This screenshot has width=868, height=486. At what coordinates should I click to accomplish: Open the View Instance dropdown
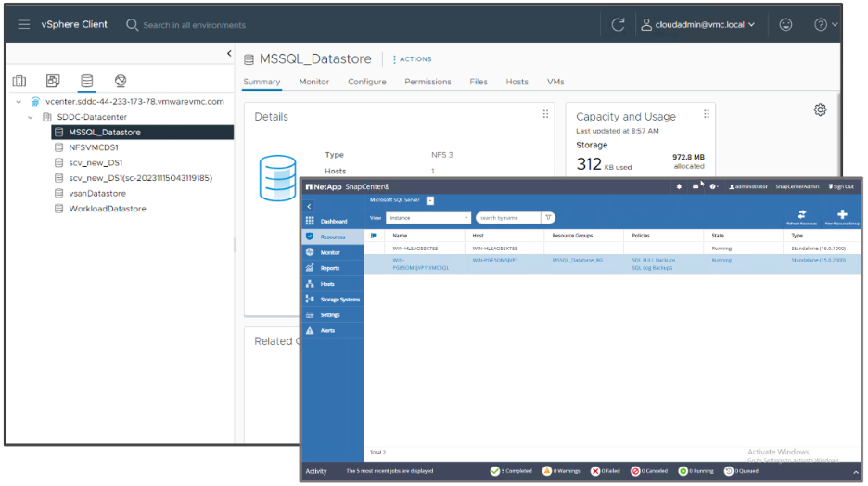428,218
